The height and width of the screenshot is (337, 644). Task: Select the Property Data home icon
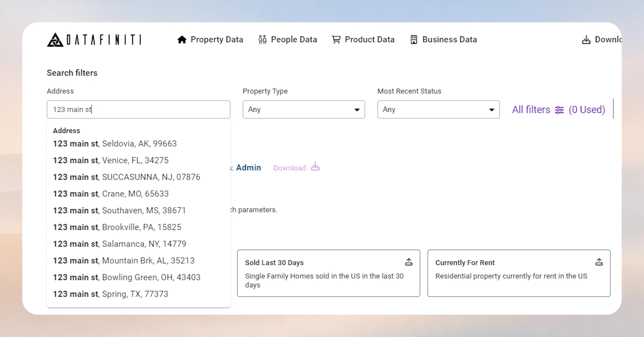[x=182, y=40]
